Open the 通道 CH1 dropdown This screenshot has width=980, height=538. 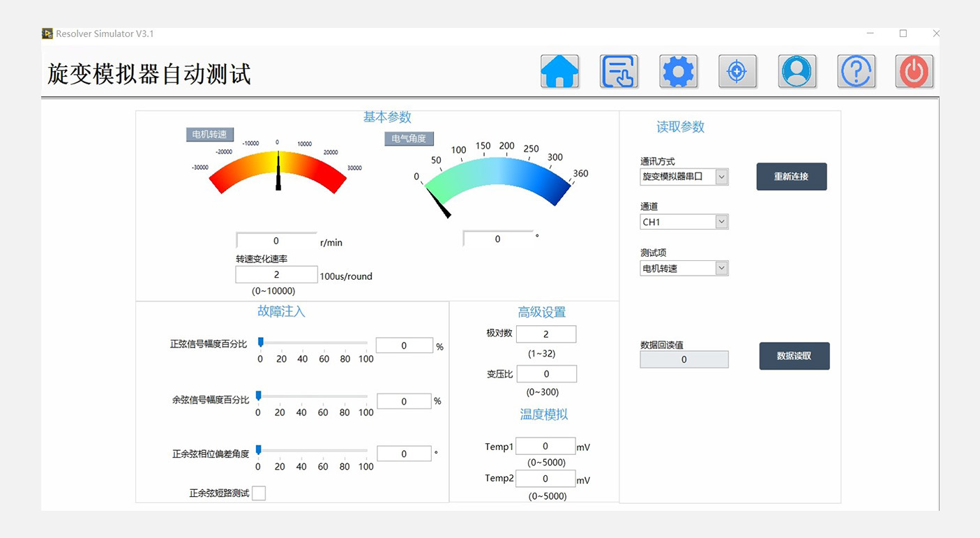tap(722, 222)
